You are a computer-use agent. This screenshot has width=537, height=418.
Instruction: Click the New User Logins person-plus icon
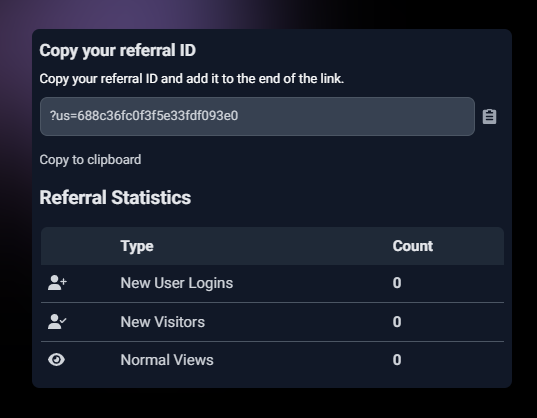coord(57,283)
